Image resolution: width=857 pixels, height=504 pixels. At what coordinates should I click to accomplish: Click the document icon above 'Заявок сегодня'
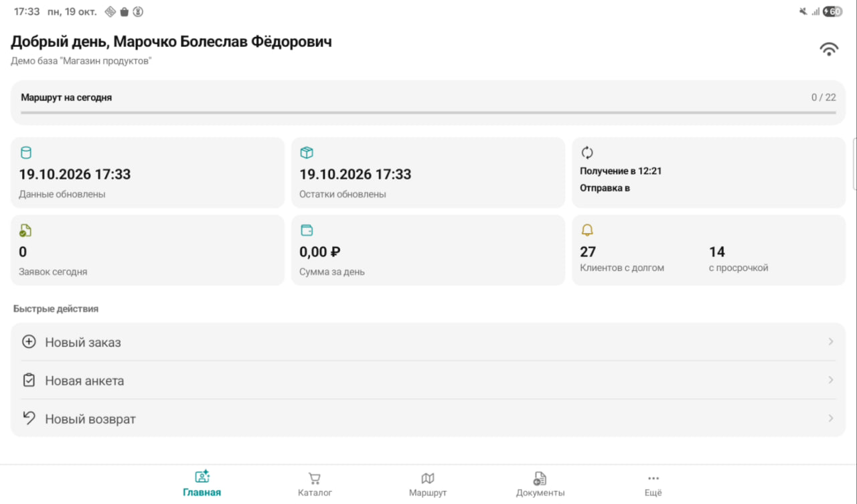click(25, 230)
